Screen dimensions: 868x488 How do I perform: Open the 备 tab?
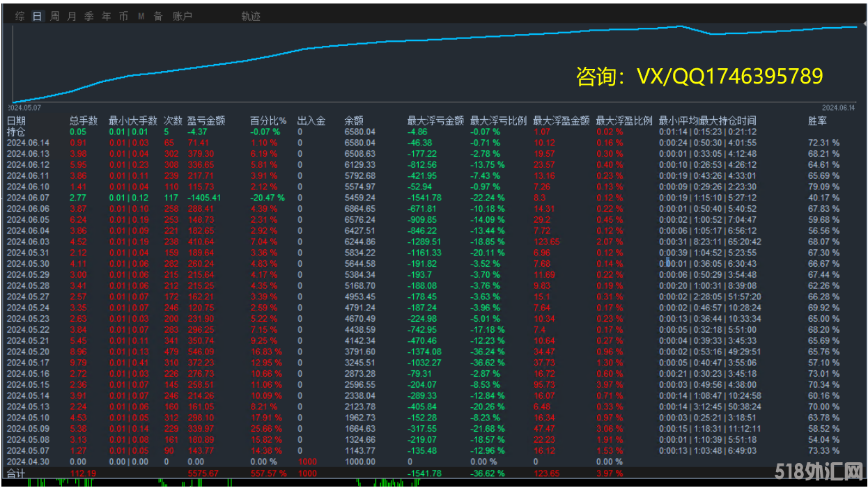[x=158, y=16]
